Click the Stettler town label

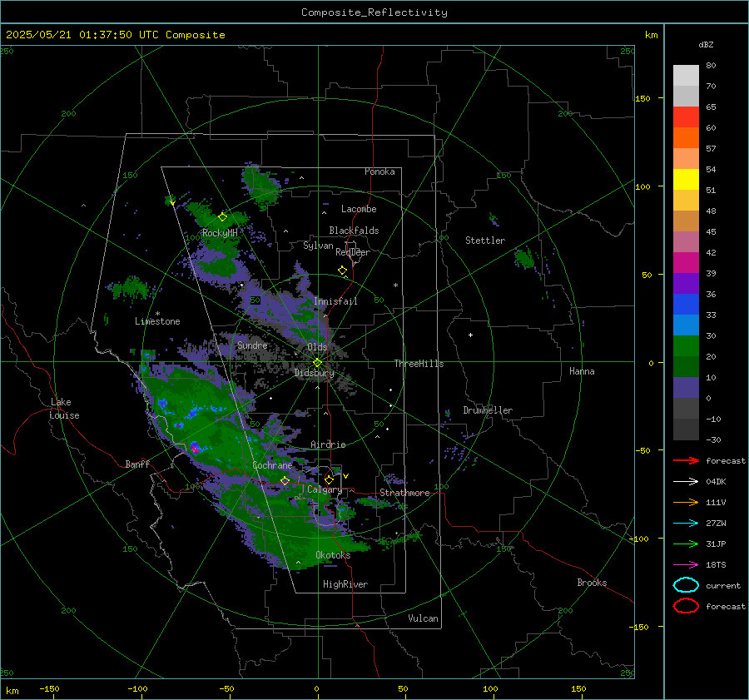[x=485, y=241]
